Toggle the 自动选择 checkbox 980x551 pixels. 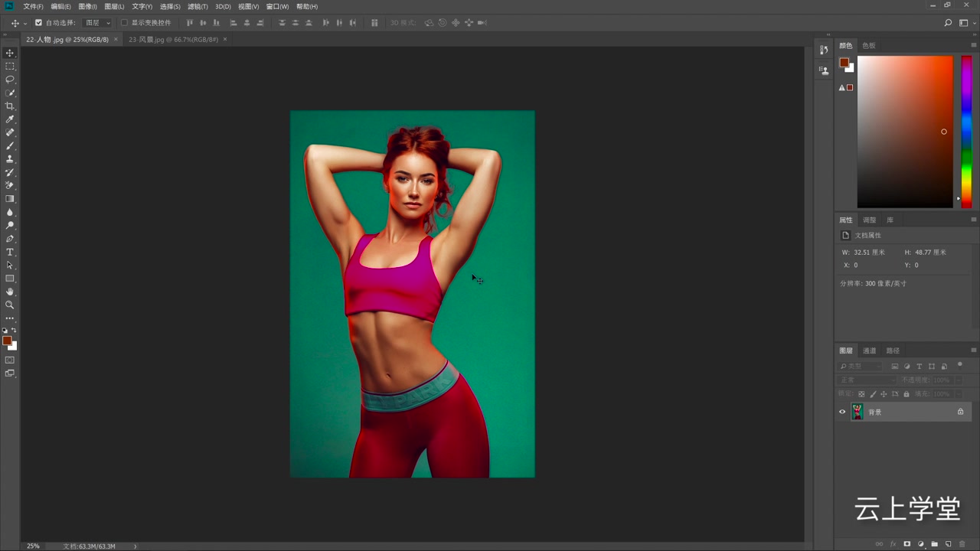(x=38, y=23)
